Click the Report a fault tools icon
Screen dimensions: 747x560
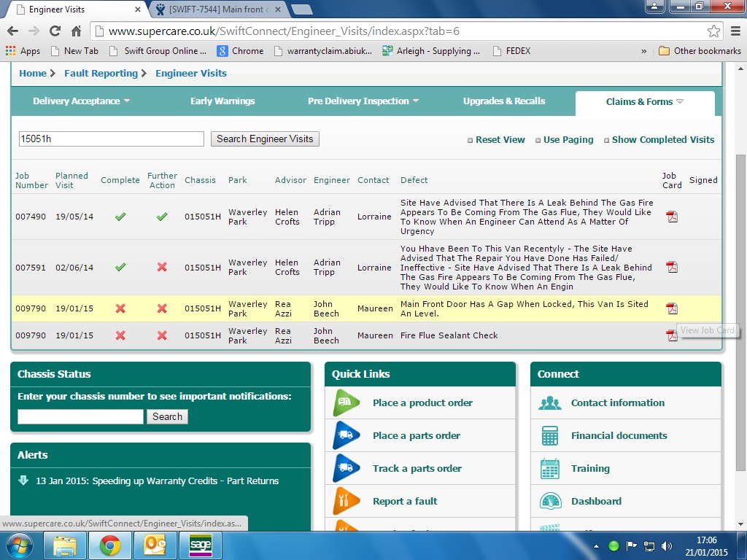347,501
